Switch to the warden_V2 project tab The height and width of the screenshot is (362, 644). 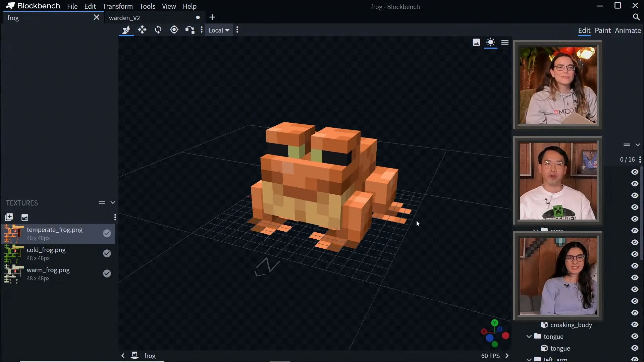click(x=124, y=18)
